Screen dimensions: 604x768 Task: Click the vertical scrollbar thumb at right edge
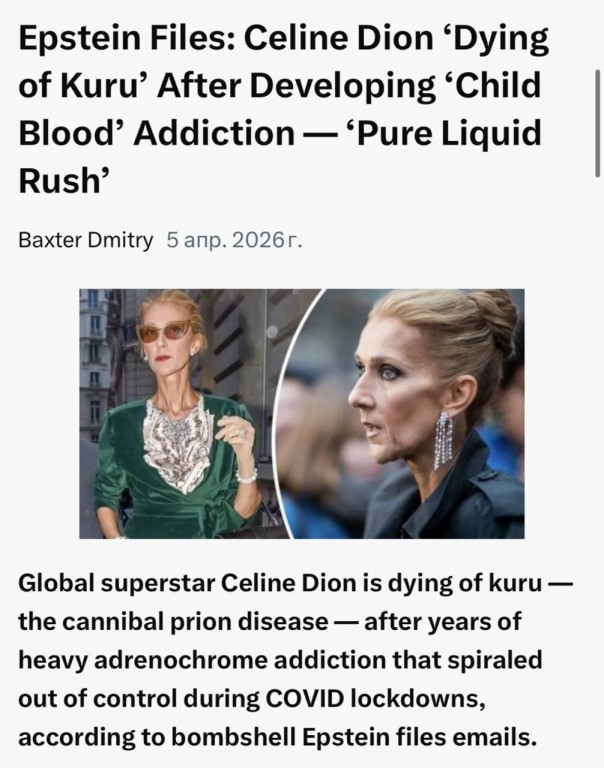coord(597,123)
